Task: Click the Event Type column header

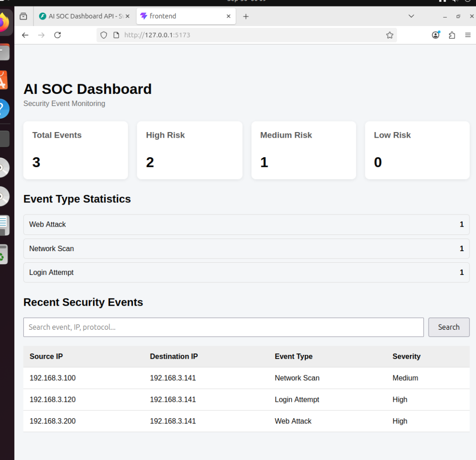Action: click(294, 356)
